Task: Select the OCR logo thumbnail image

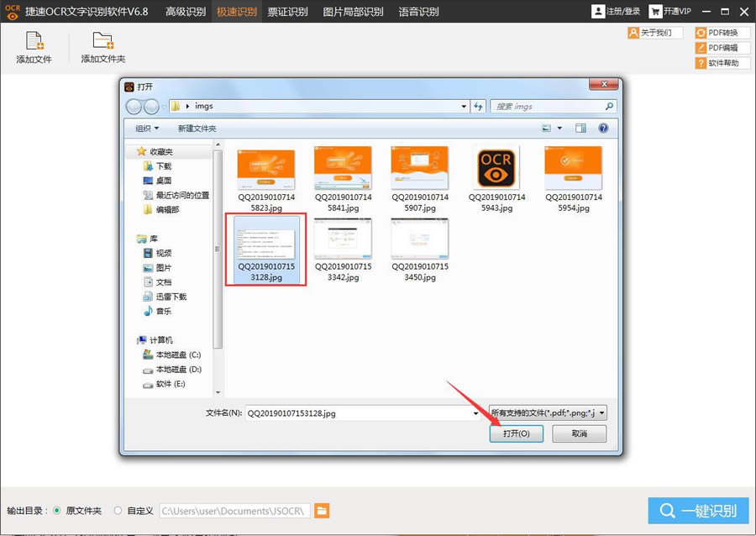Action: (496, 167)
